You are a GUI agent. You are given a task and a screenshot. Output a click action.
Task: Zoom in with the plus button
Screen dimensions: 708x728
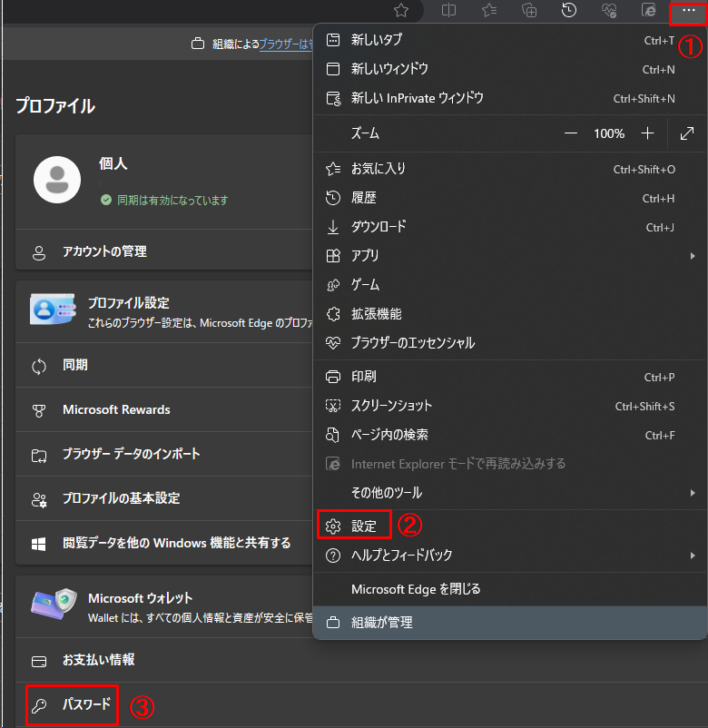coord(647,133)
